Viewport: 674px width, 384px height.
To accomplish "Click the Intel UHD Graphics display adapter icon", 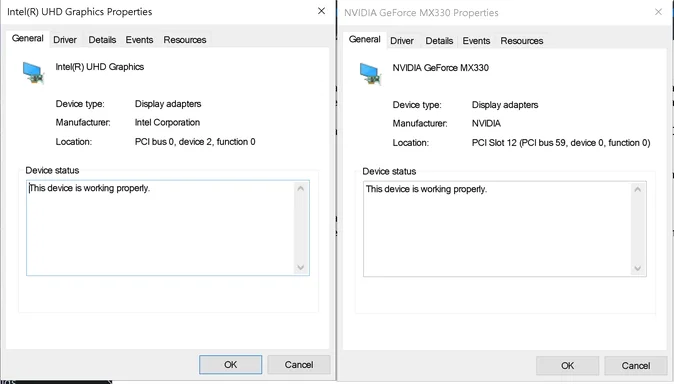I will click(x=34, y=72).
